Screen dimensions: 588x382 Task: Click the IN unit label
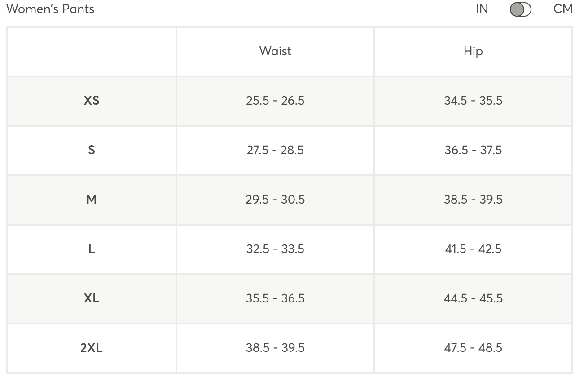[482, 9]
